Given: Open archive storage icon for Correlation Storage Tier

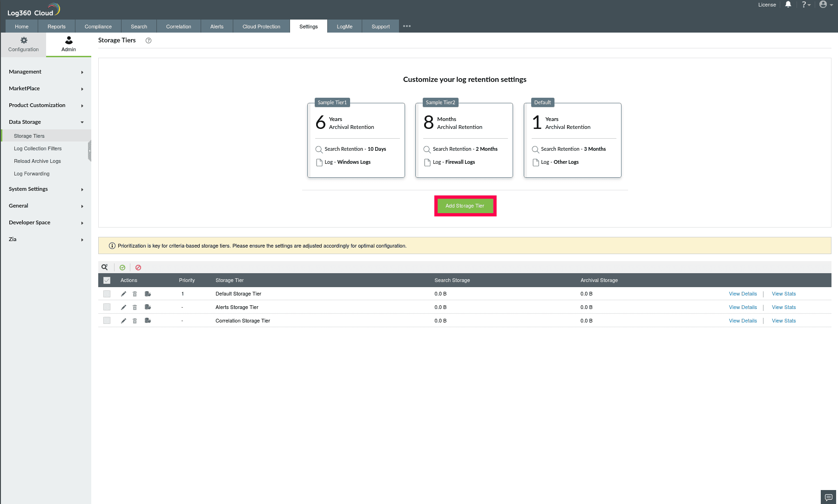Looking at the screenshot, I should 148,321.
